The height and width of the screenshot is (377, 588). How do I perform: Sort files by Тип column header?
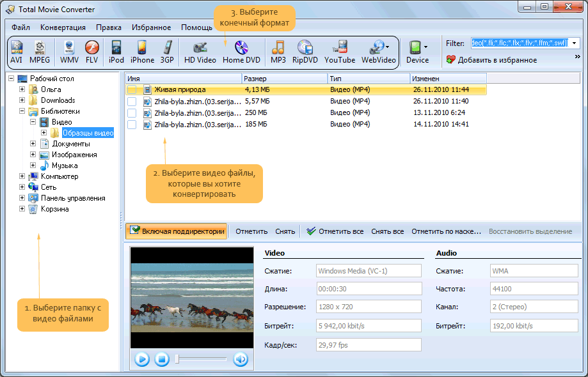369,79
